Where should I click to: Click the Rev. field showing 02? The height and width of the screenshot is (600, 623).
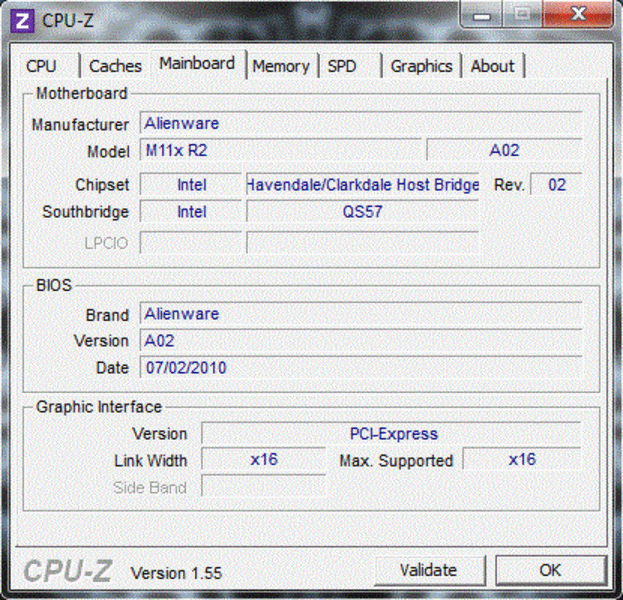coord(556,185)
